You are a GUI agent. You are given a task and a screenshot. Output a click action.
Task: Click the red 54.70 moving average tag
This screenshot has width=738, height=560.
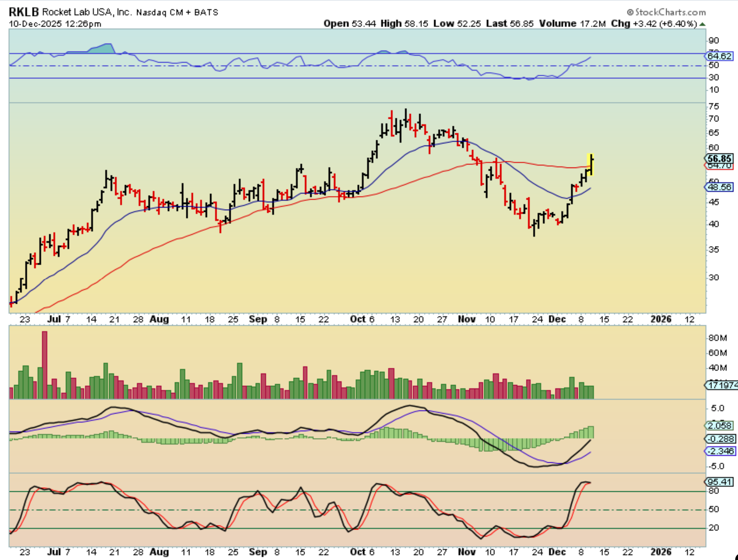click(x=720, y=166)
